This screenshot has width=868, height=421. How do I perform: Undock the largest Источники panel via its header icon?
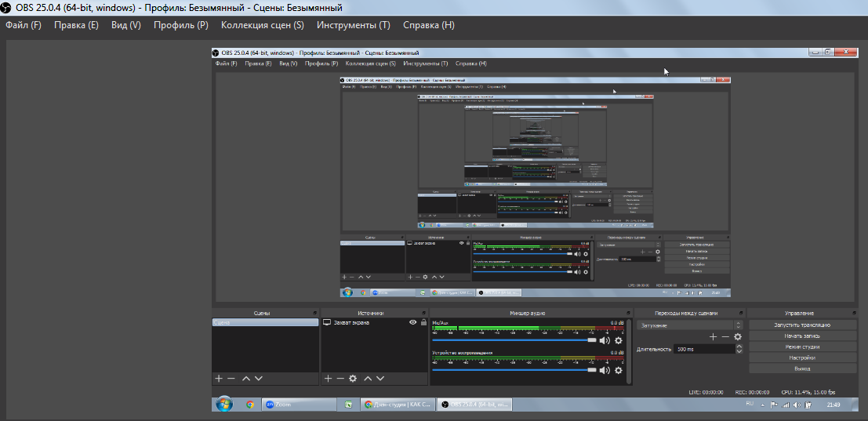pos(424,313)
